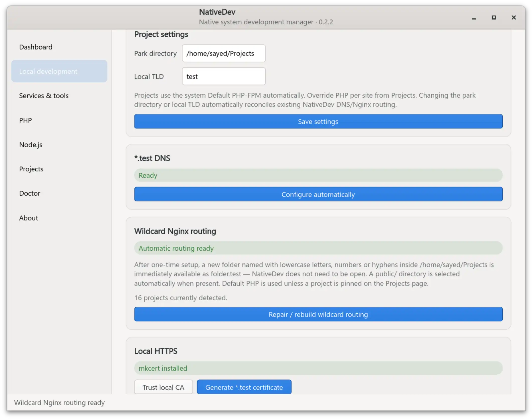The width and height of the screenshot is (532, 419).
Task: Open the Projects page
Action: point(59,169)
